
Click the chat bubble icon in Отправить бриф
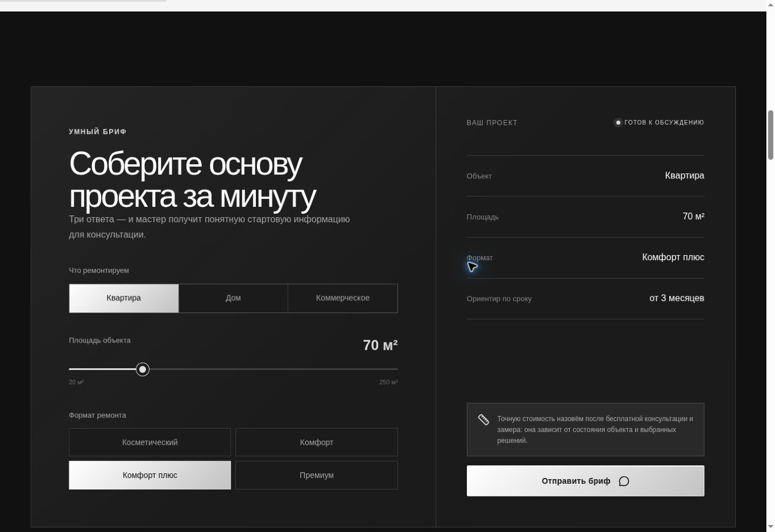click(x=624, y=481)
